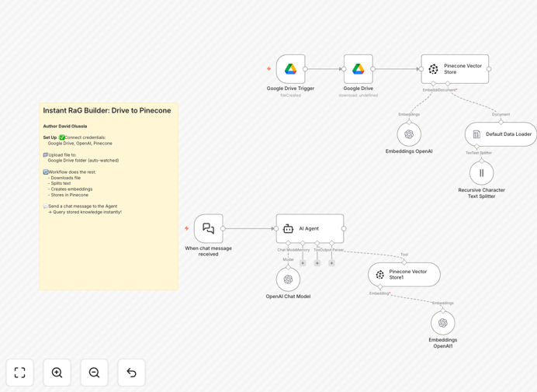Click the Pinecone Vector Store1 Embedding connector
The image size is (537, 392).
tap(380, 286)
